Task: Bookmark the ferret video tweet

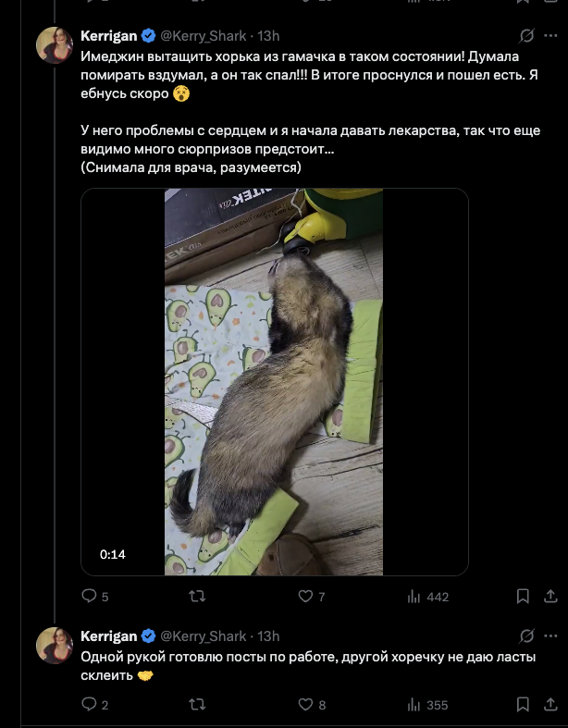Action: (523, 597)
